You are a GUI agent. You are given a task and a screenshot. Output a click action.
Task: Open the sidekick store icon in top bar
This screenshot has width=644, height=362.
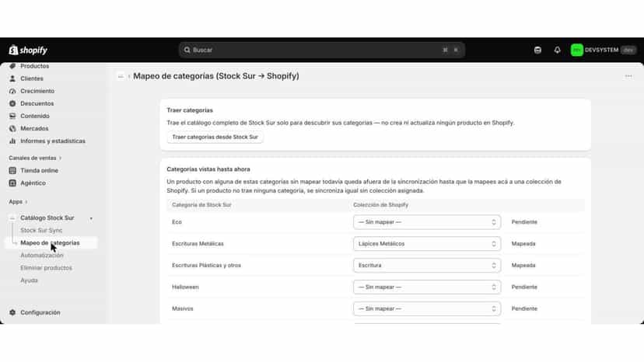pyautogui.click(x=537, y=50)
